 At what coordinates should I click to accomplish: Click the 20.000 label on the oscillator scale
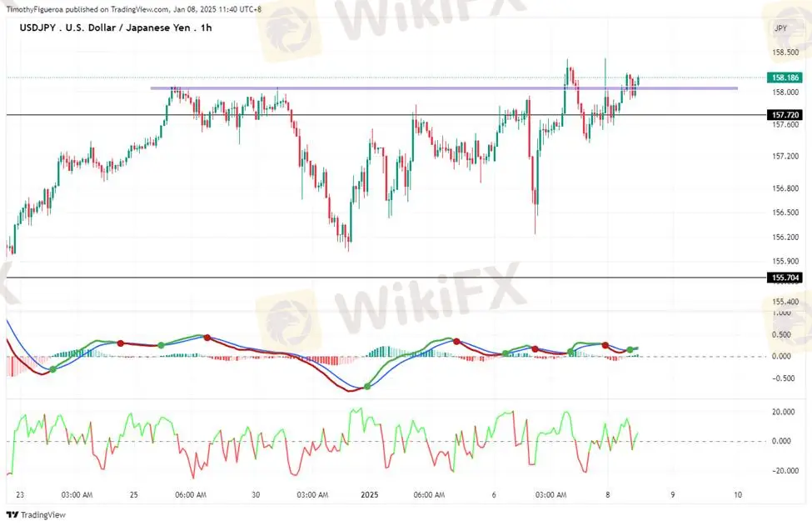click(x=783, y=412)
